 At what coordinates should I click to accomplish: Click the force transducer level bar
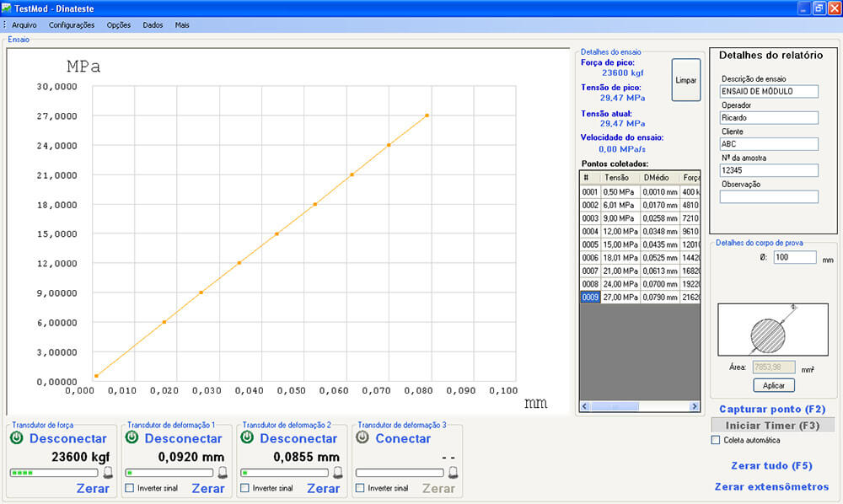[x=54, y=473]
